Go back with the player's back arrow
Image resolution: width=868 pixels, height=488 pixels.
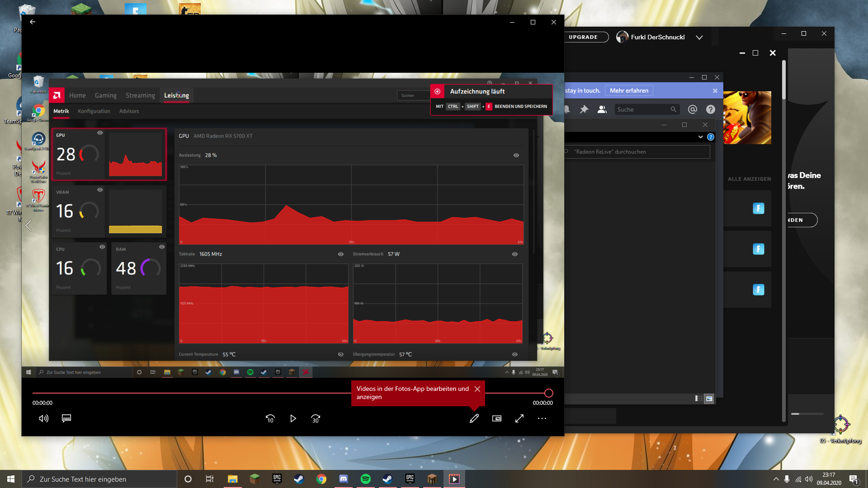(33, 22)
